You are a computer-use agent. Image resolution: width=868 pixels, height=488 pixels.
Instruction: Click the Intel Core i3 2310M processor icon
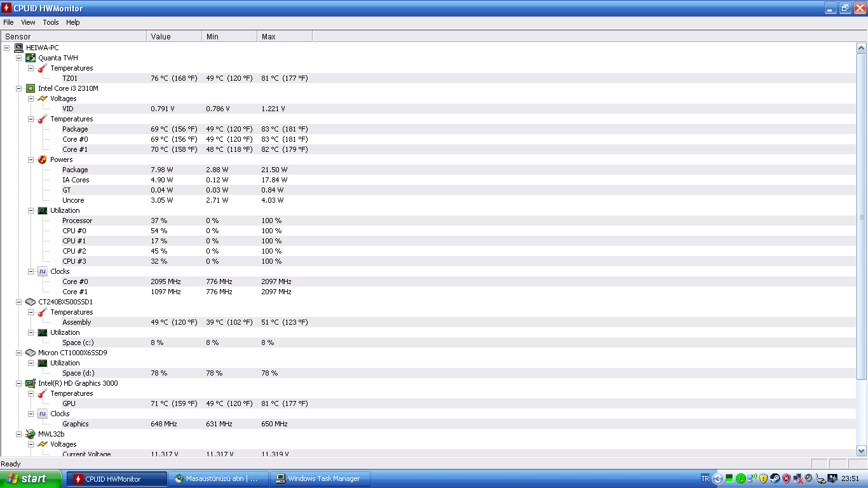[31, 88]
